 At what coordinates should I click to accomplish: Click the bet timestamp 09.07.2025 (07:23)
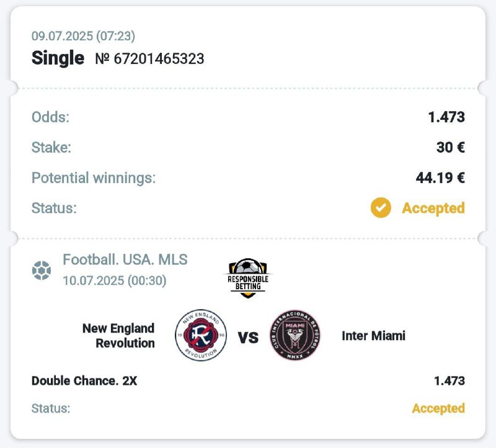tap(84, 35)
